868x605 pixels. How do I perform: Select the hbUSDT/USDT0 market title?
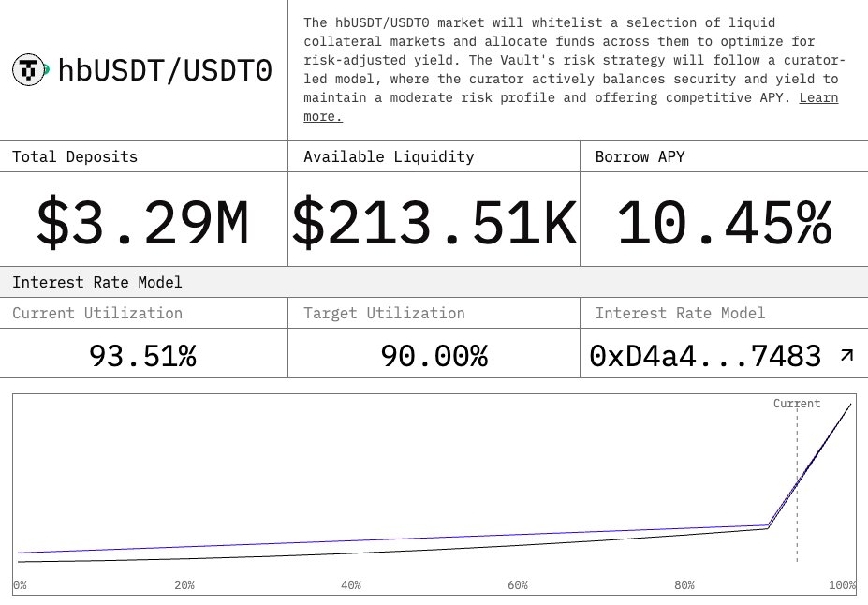point(165,70)
